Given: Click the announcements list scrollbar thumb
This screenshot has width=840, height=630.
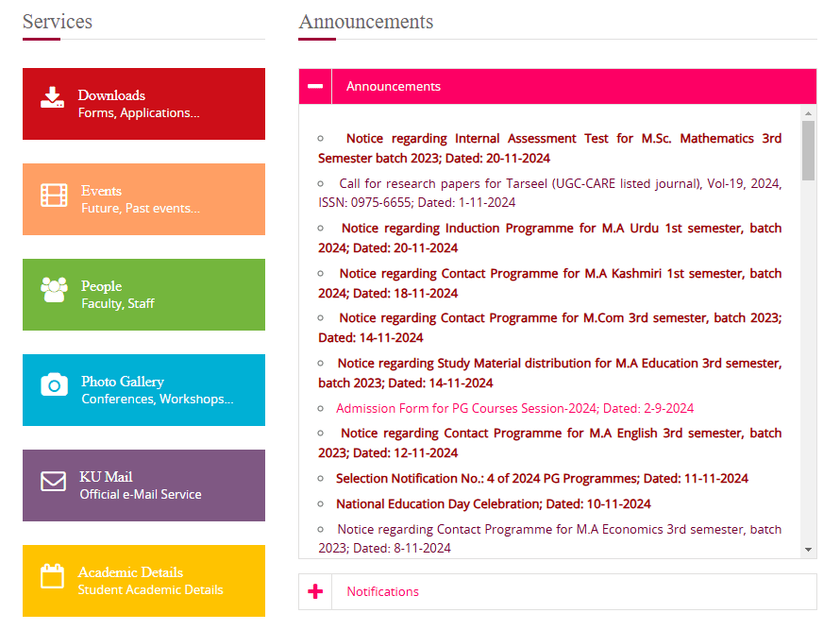Looking at the screenshot, I should (x=809, y=149).
